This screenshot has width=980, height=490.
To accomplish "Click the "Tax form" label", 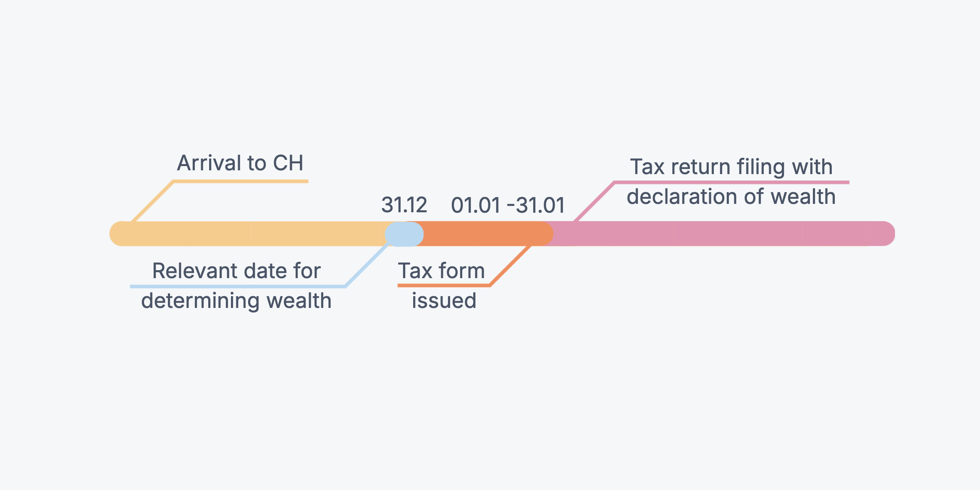I will (x=441, y=271).
